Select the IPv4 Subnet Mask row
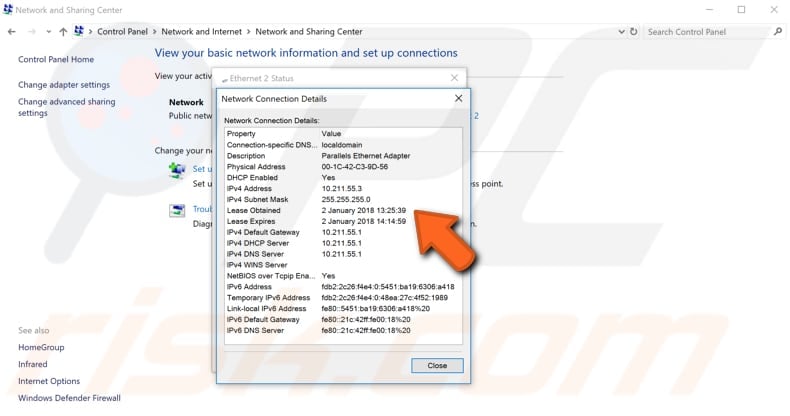Viewport: 790px width, 416px height. click(343, 199)
